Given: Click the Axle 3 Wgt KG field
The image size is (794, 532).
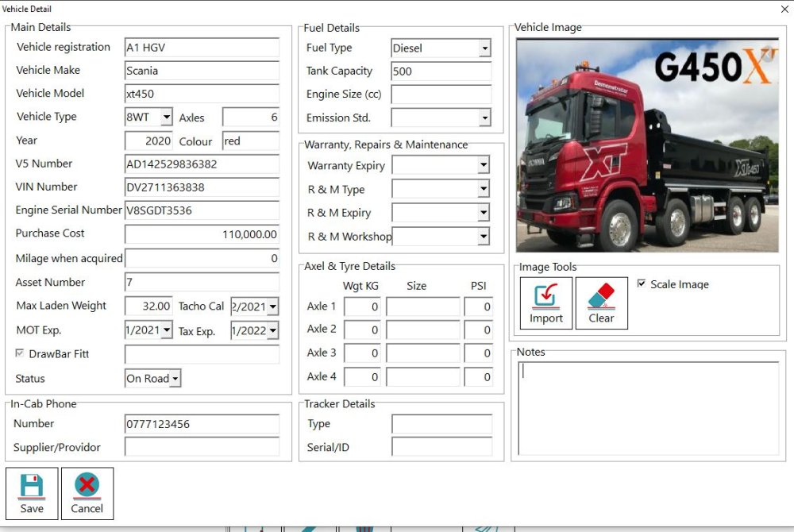Looking at the screenshot, I should 362,353.
